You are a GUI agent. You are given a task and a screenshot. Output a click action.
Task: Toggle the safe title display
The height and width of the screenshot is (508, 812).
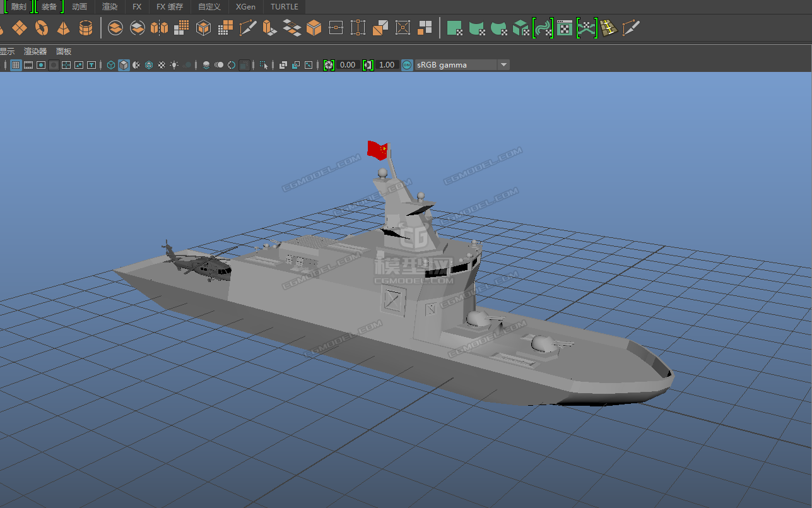pos(91,65)
